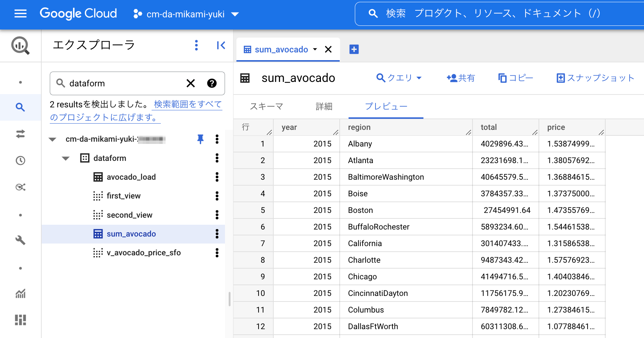
Task: Open scheduled queries via the clock icon
Action: (20, 161)
